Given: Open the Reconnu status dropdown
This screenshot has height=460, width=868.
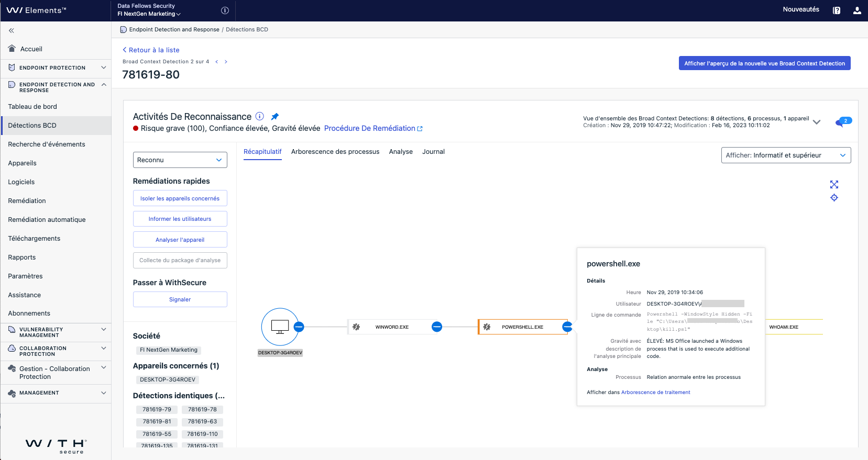Looking at the screenshot, I should tap(180, 160).
